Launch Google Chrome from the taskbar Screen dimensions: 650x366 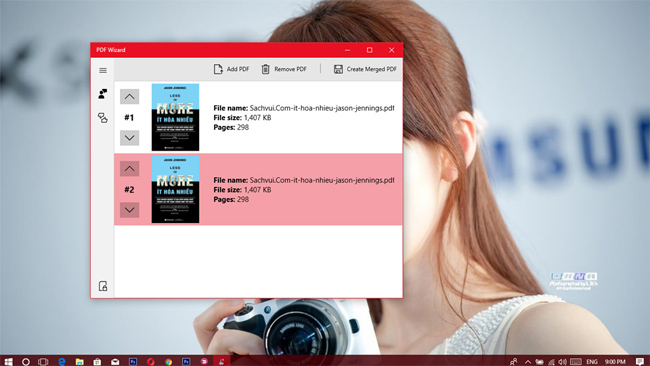coord(168,362)
